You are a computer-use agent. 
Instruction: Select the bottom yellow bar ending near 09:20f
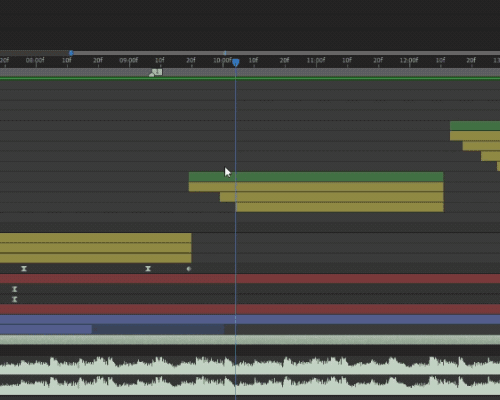coord(96,258)
